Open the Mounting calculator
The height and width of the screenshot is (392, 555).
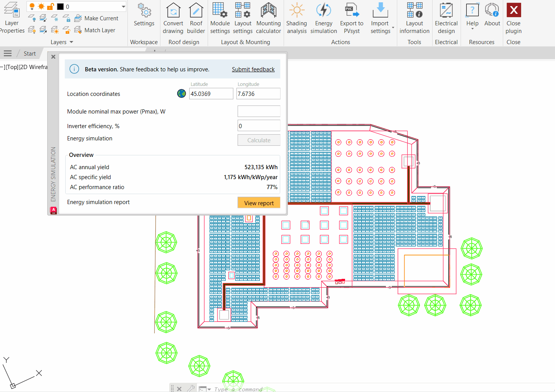click(268, 18)
